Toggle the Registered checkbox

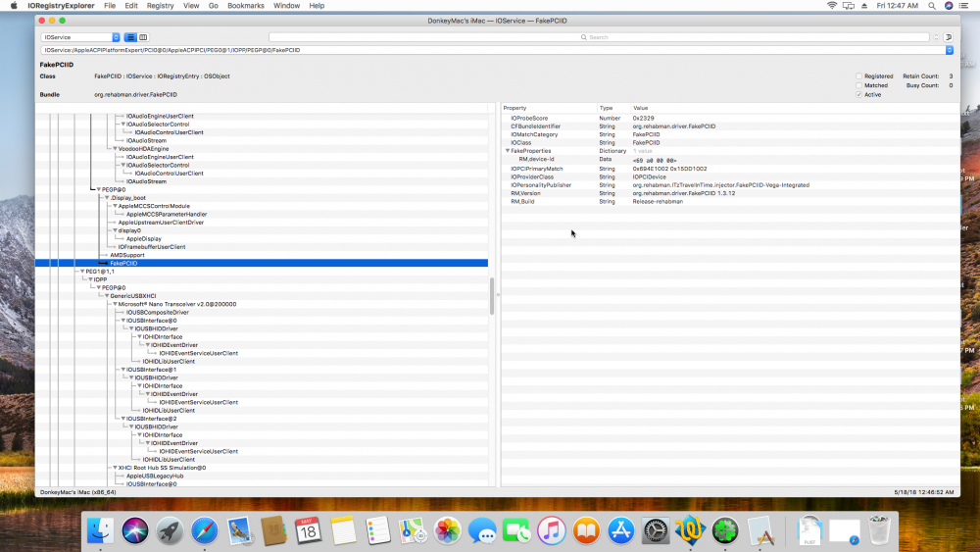tap(858, 76)
